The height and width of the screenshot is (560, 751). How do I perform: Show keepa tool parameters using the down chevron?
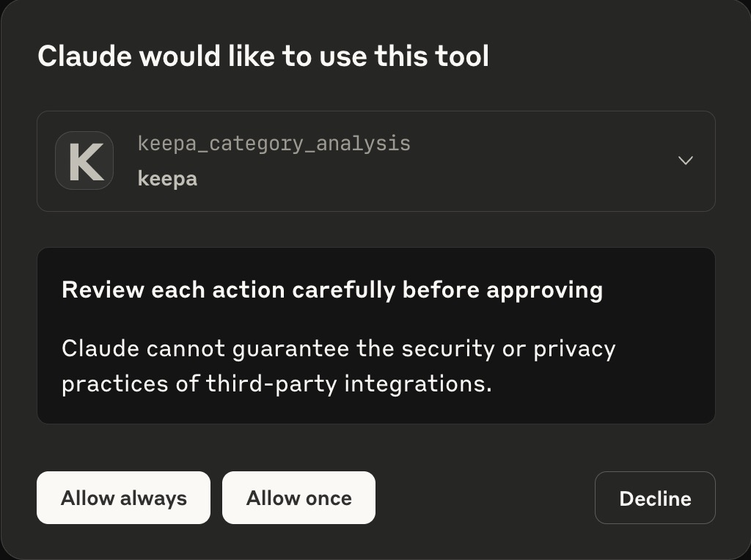tap(686, 161)
